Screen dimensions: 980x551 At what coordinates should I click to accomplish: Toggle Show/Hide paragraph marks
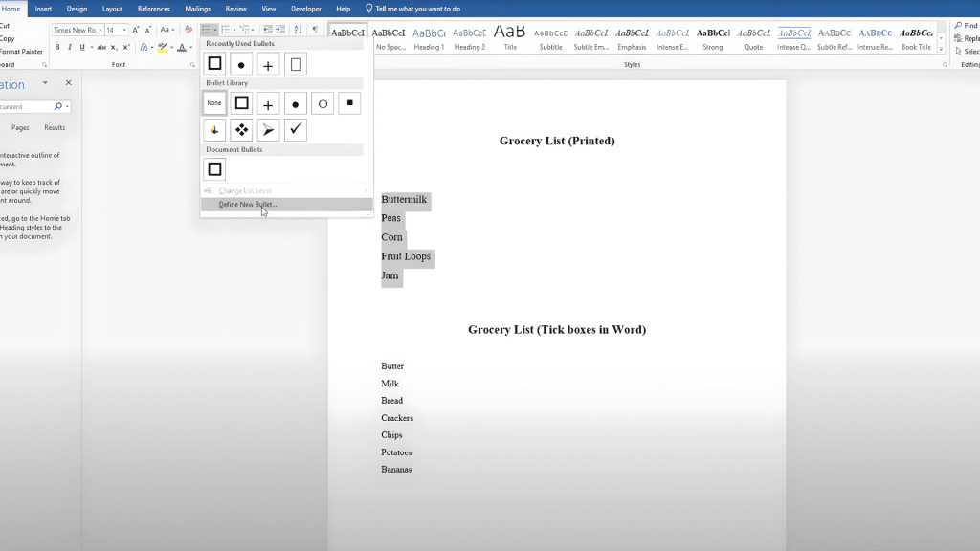(x=315, y=30)
